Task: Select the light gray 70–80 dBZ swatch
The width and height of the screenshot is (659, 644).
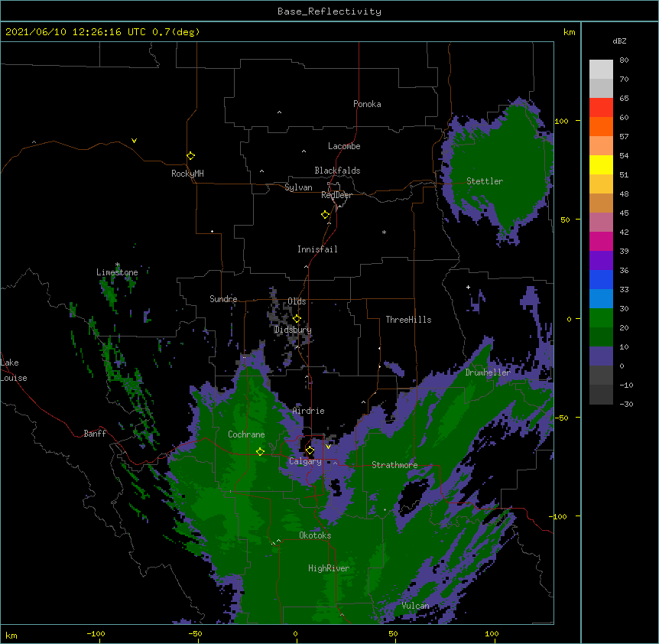Action: point(601,70)
